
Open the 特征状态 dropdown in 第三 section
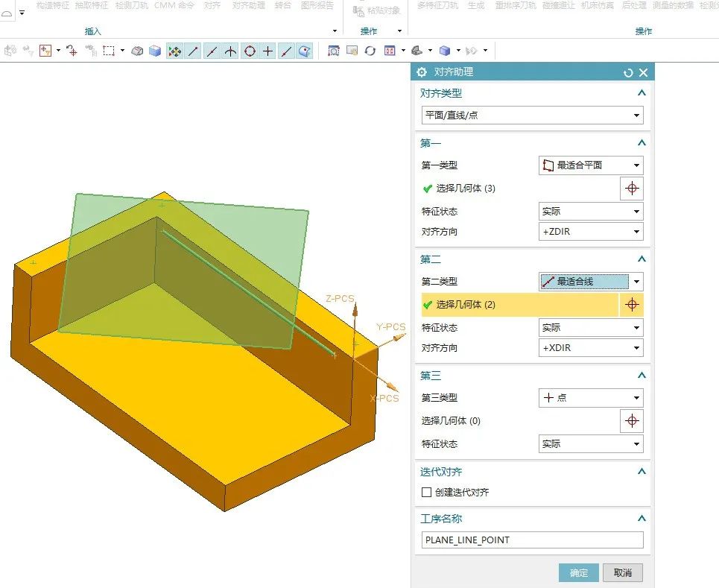[x=591, y=444]
